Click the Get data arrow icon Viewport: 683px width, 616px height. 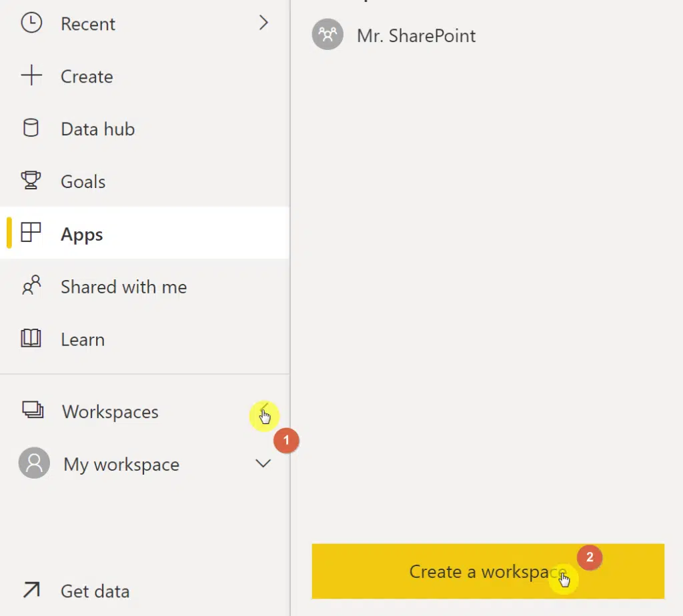tap(31, 590)
